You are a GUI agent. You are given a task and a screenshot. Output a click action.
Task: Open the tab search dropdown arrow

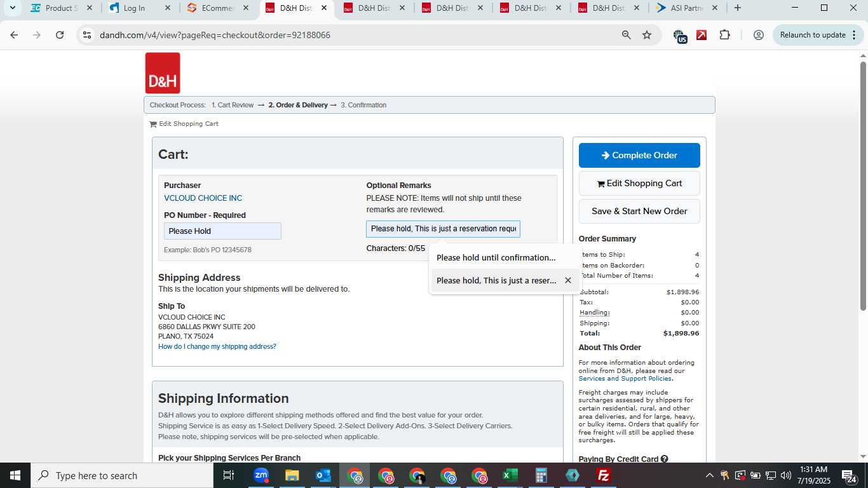12,8
